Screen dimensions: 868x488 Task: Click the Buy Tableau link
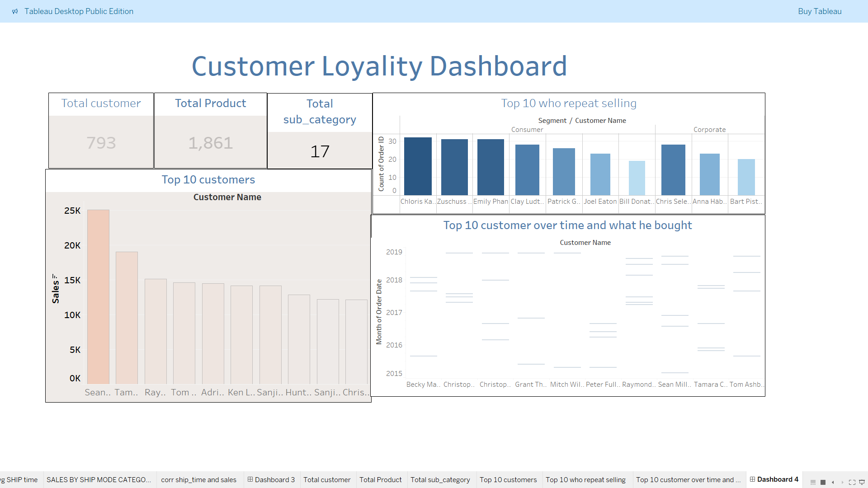(x=820, y=11)
